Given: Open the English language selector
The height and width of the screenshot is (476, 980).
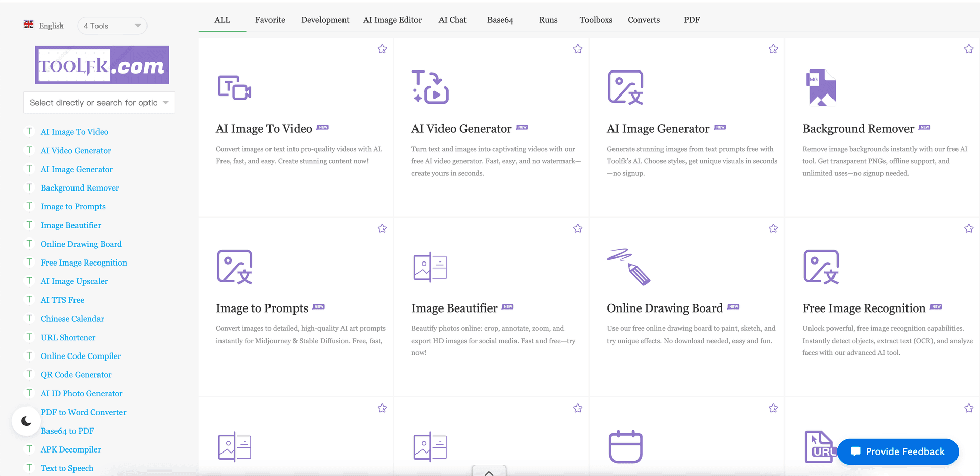Looking at the screenshot, I should [x=51, y=26].
